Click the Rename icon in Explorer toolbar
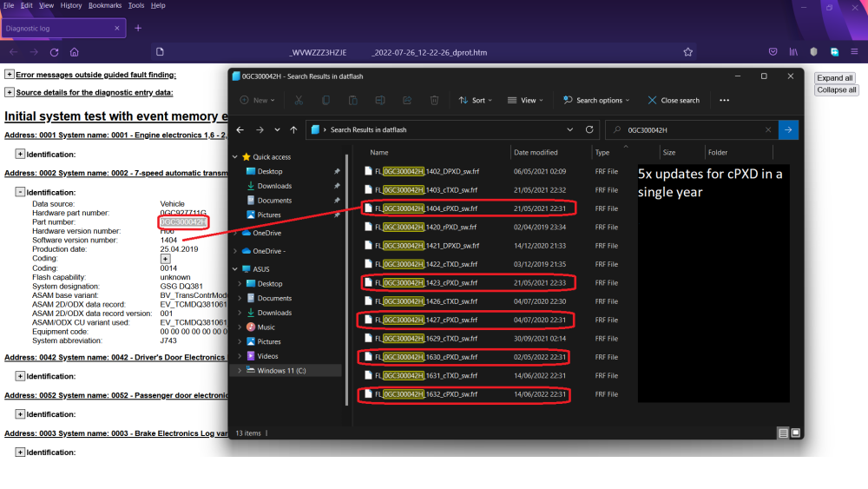The width and height of the screenshot is (868, 489). tap(380, 100)
